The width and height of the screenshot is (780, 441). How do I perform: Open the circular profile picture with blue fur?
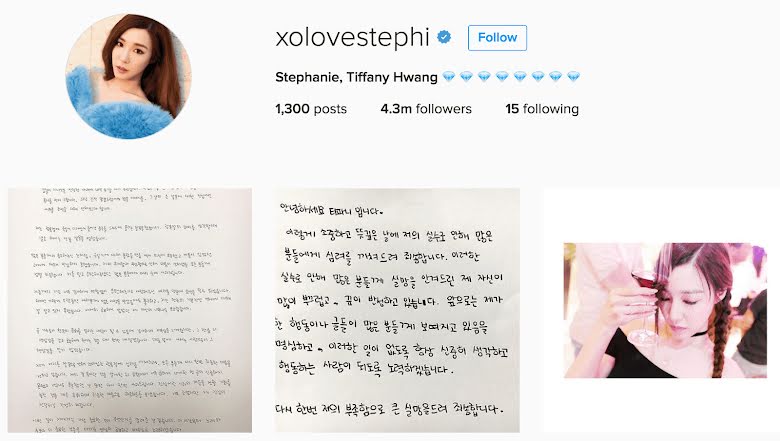pyautogui.click(x=128, y=76)
